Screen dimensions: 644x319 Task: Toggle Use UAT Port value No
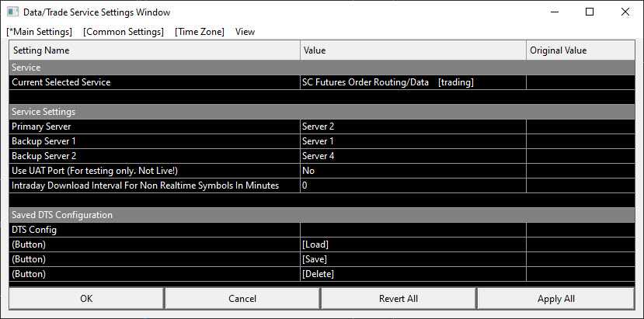413,171
